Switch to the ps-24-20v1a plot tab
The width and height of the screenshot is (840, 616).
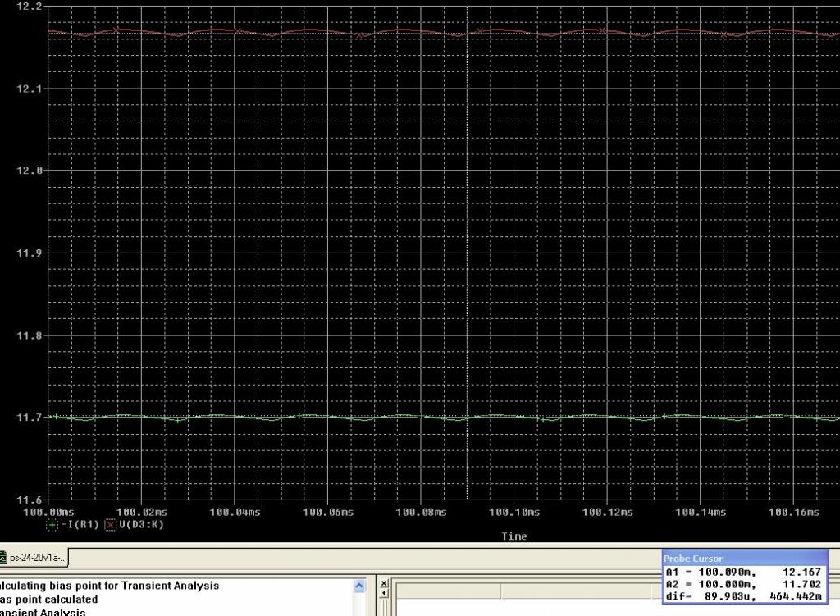point(37,559)
